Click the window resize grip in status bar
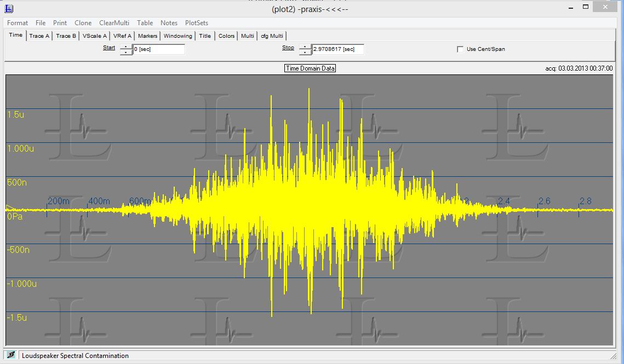Screen dimensions: 624x364 point(613,355)
